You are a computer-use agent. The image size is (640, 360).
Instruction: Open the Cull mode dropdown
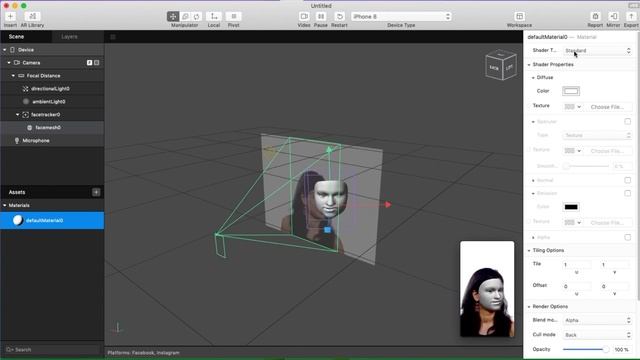(x=598, y=335)
